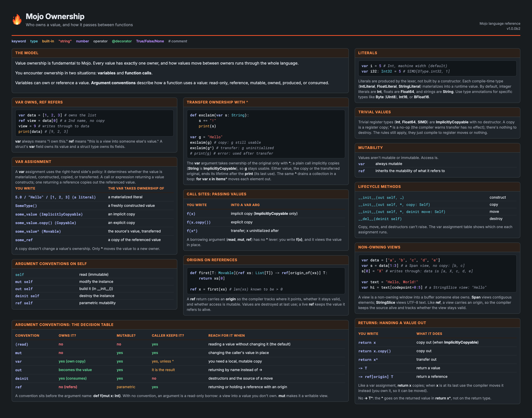Click the "@decorator" legend entry
Screen dimensions: 532x418
click(122, 41)
